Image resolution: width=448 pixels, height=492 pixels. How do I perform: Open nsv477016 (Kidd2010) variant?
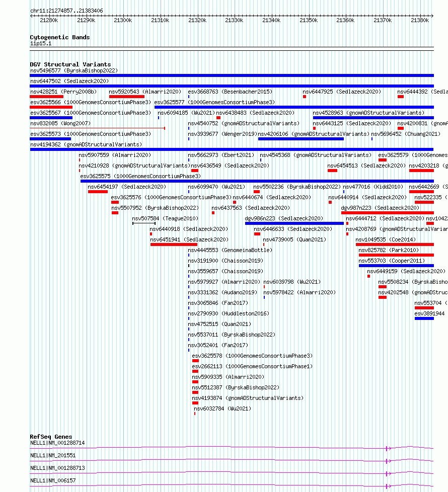click(373, 187)
